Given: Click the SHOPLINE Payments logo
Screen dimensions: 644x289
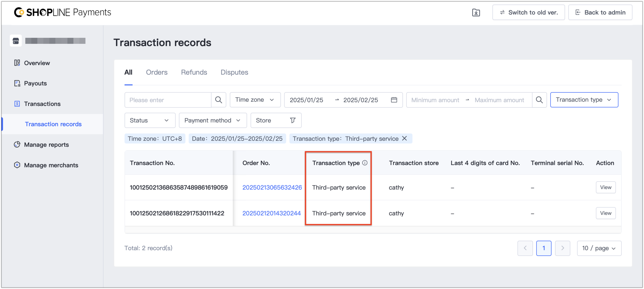Looking at the screenshot, I should click(63, 12).
